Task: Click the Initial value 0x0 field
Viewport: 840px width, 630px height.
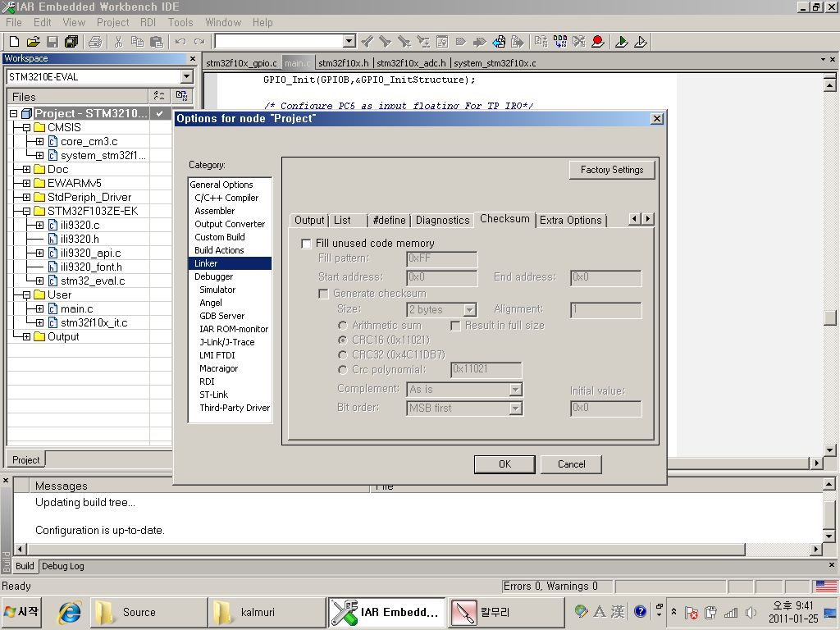Action: coord(606,409)
